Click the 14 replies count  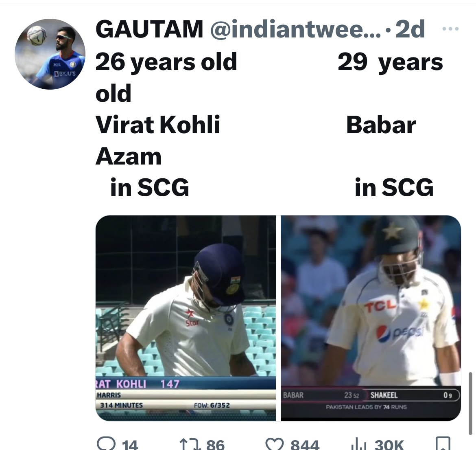click(x=130, y=444)
